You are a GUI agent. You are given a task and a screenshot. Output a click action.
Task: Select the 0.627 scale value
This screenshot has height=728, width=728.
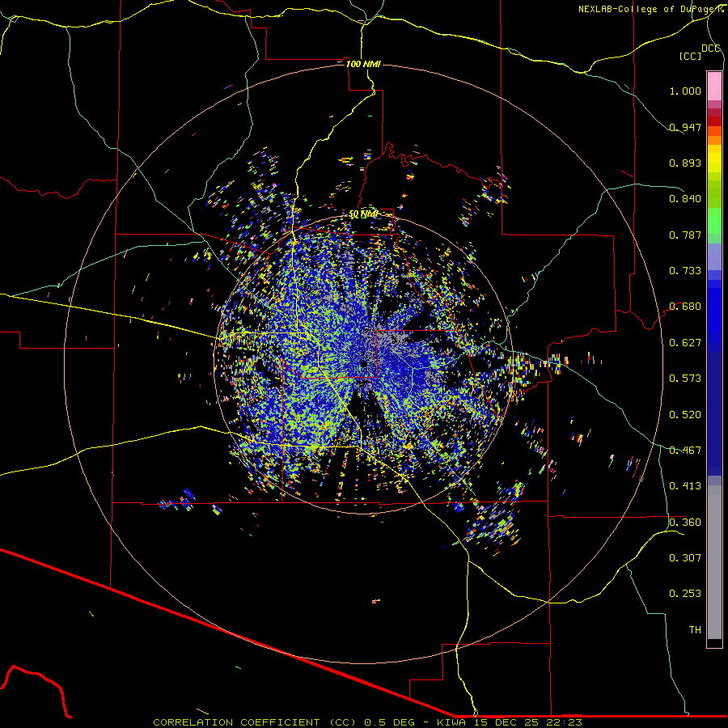click(x=685, y=342)
